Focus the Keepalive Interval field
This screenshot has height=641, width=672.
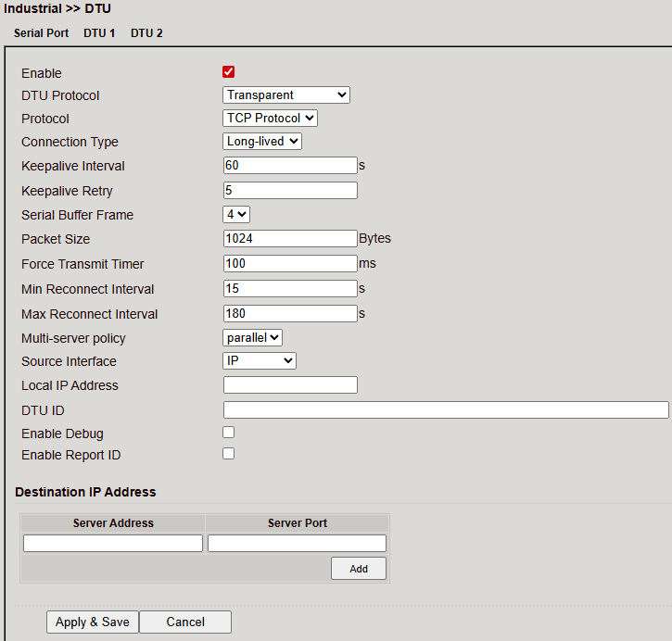tap(290, 166)
